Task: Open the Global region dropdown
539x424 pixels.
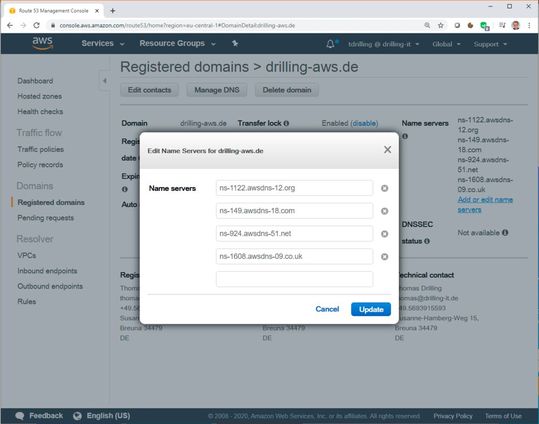Action: click(446, 44)
